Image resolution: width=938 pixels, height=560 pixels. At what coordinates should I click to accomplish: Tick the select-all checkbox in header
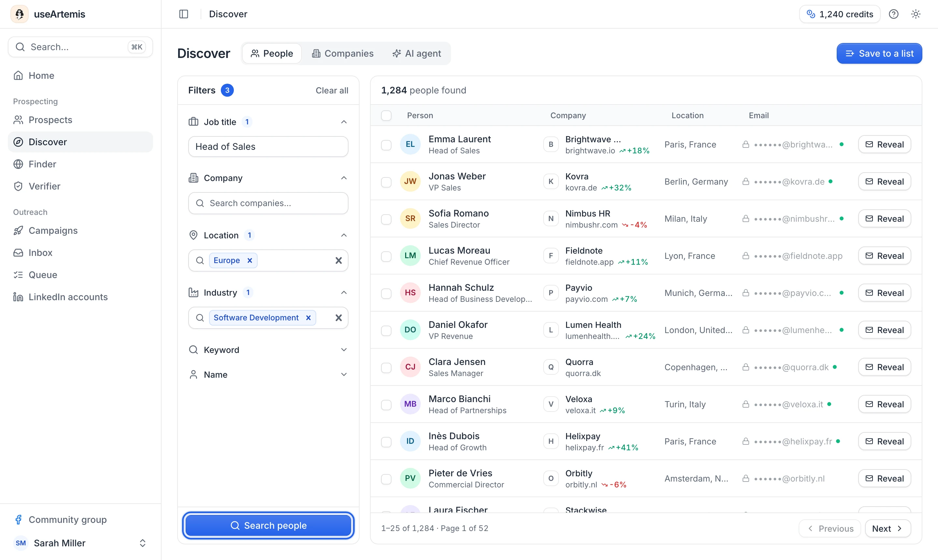(386, 116)
